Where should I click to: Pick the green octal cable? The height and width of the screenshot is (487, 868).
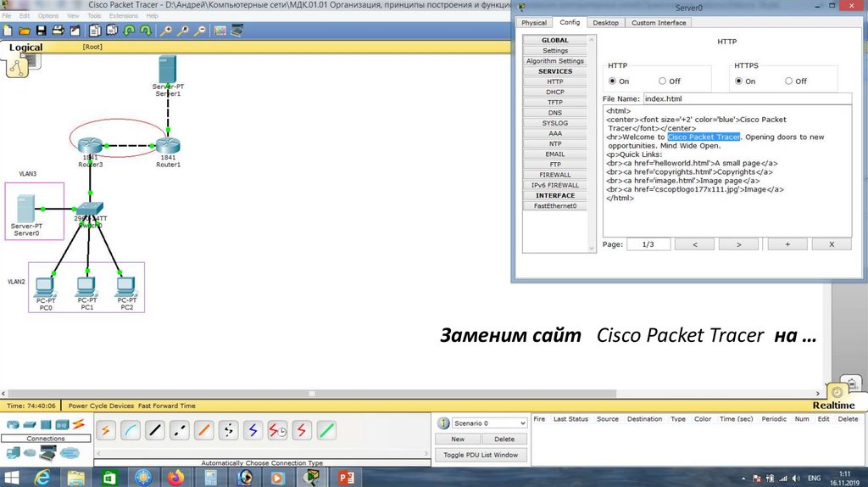(326, 430)
